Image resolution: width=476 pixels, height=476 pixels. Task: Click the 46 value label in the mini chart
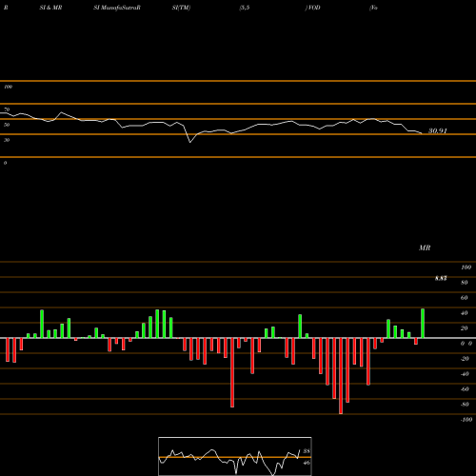click(307, 463)
